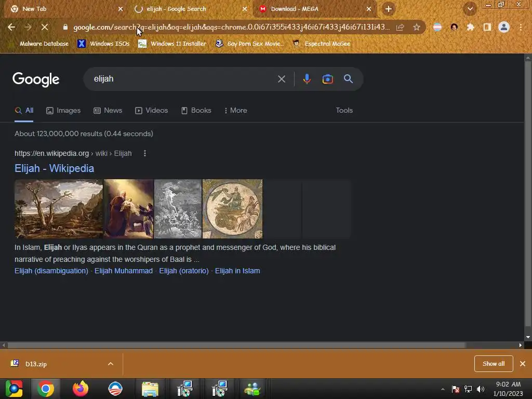532x399 pixels.
Task: Expand the D13.zip download options chevron
Action: (x=111, y=364)
